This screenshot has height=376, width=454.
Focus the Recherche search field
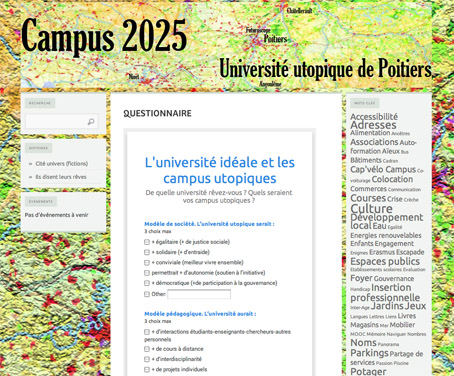(62, 122)
